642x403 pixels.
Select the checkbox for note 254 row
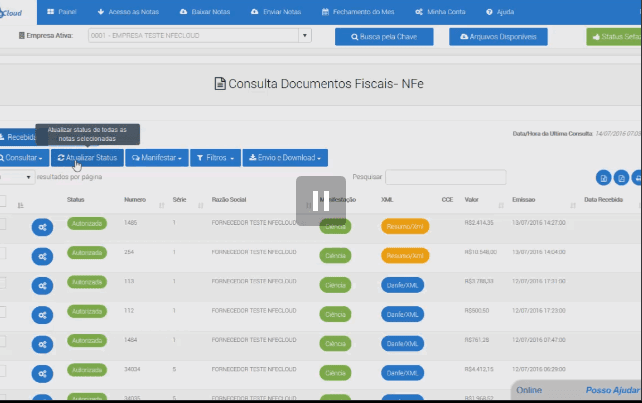coord(3,253)
